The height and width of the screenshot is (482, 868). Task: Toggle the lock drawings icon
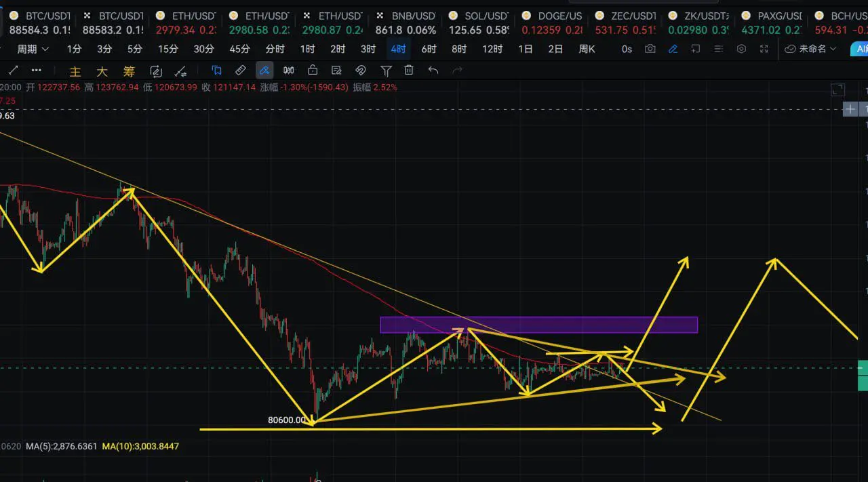313,70
